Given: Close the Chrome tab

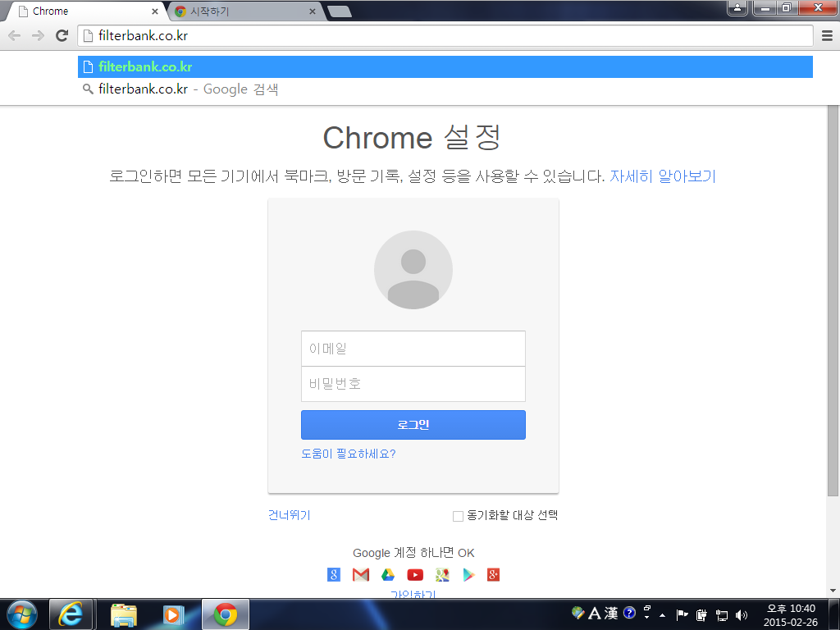Looking at the screenshot, I should (x=155, y=11).
